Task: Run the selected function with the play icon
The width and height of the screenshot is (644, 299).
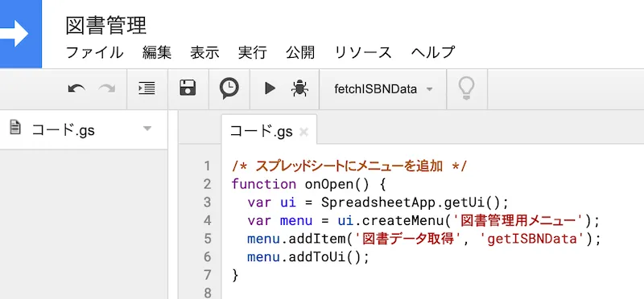Action: coord(270,88)
